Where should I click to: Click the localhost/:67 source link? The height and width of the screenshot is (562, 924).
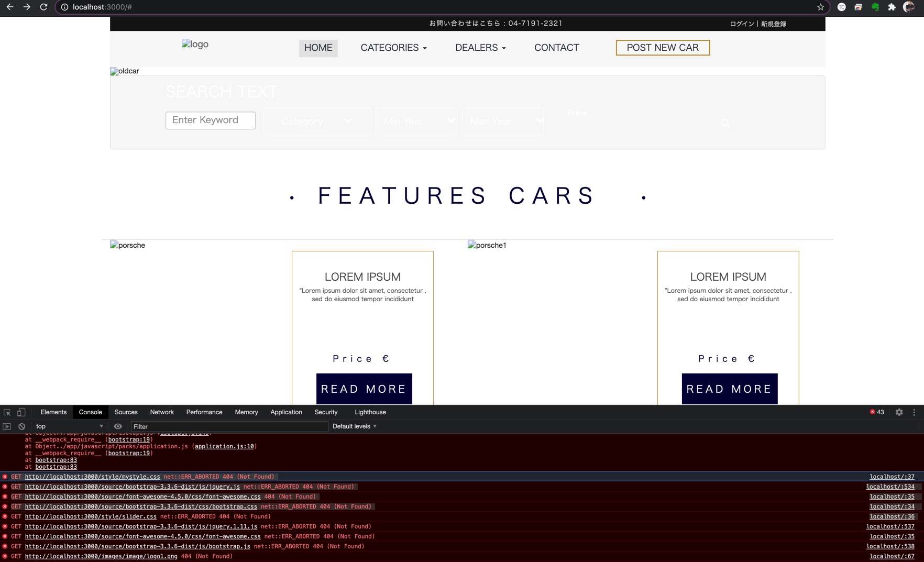[x=892, y=556]
